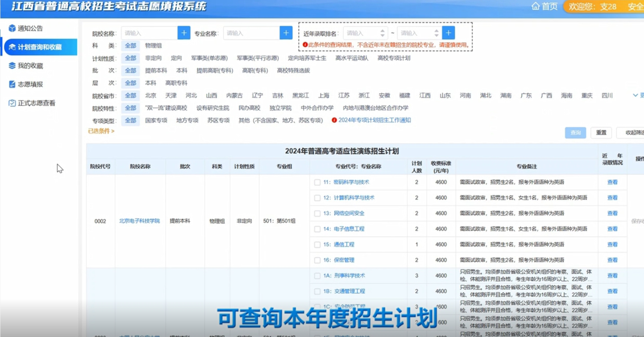Open 2024年专项计划招生工作通知 link

tap(375, 120)
